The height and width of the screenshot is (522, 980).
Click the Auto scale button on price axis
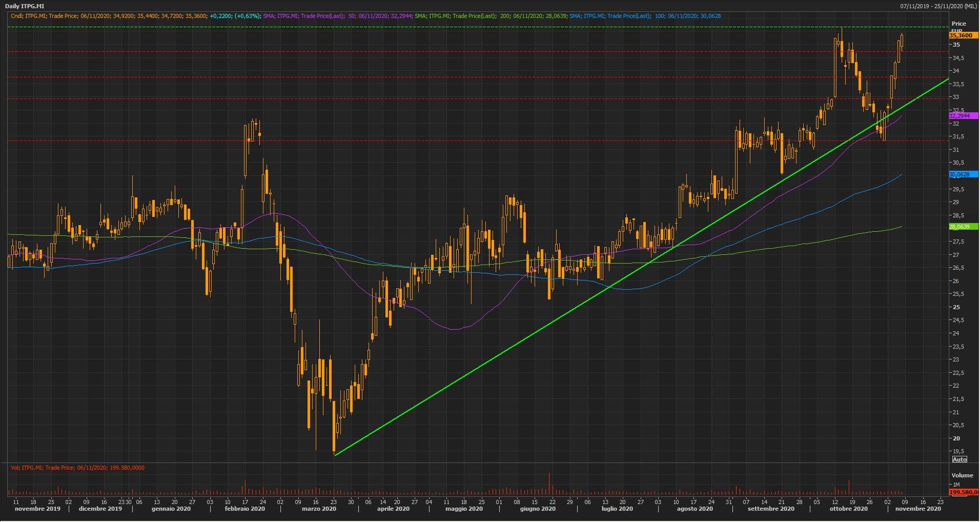pos(959,459)
